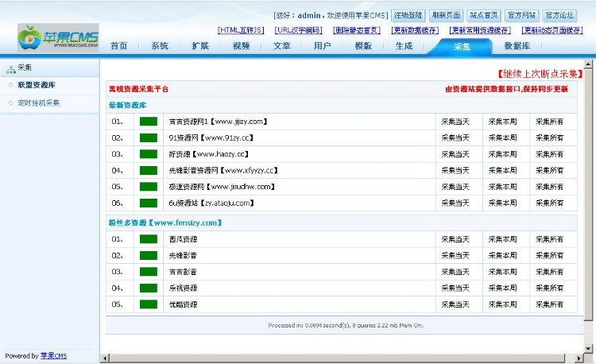Click the 苹果CMS logo
The height and width of the screenshot is (364, 596).
(58, 37)
